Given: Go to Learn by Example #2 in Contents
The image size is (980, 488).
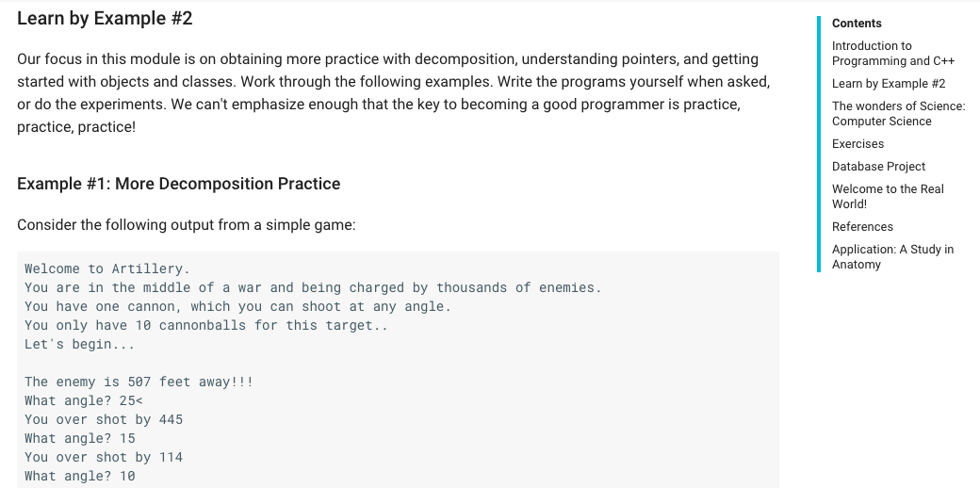Looking at the screenshot, I should [888, 84].
